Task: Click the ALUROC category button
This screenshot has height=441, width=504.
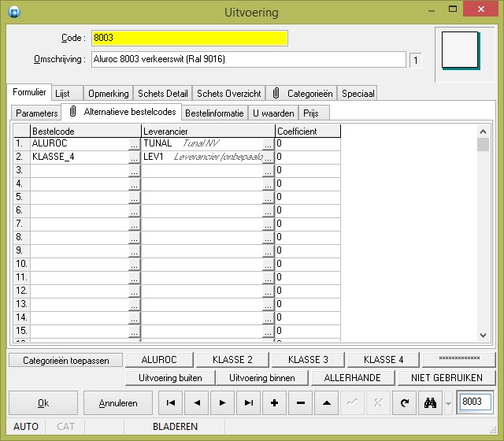Action: pos(159,360)
